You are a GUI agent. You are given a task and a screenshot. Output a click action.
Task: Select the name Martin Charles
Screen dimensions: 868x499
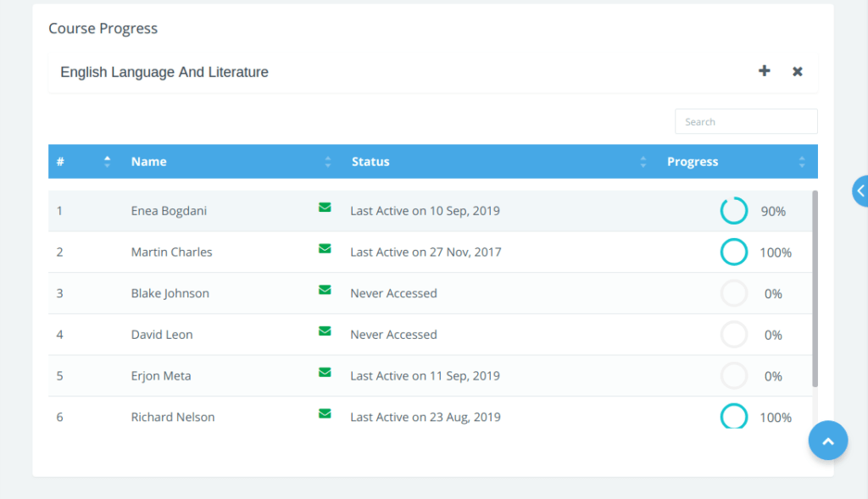coord(171,252)
